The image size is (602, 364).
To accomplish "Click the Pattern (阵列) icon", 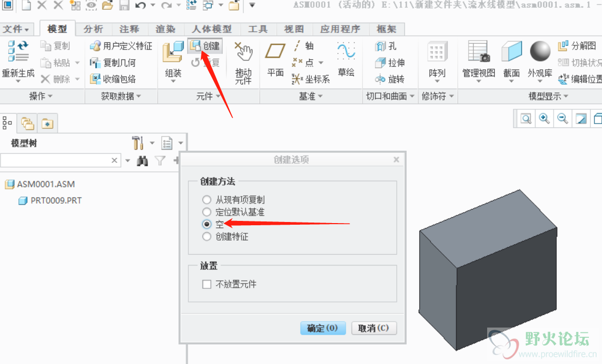I will coord(437,52).
